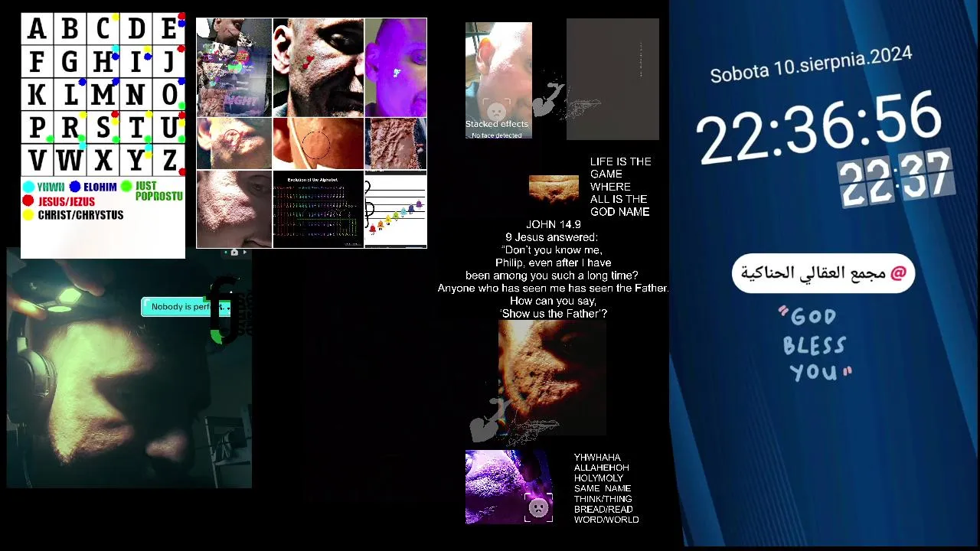Click the sad face icon on Stacked effects photo
This screenshot has height=551, width=980.
click(496, 112)
